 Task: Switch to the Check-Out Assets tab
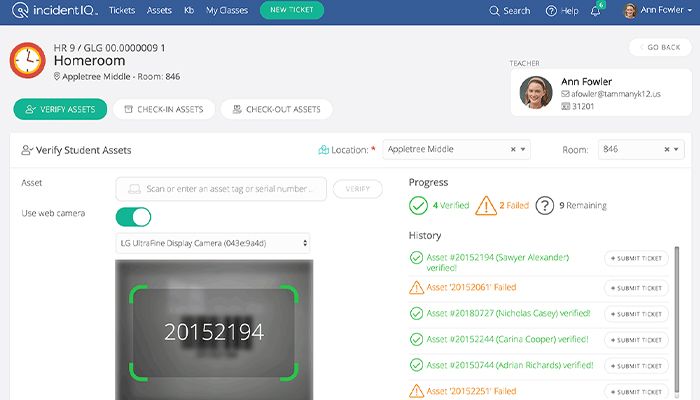(x=276, y=109)
